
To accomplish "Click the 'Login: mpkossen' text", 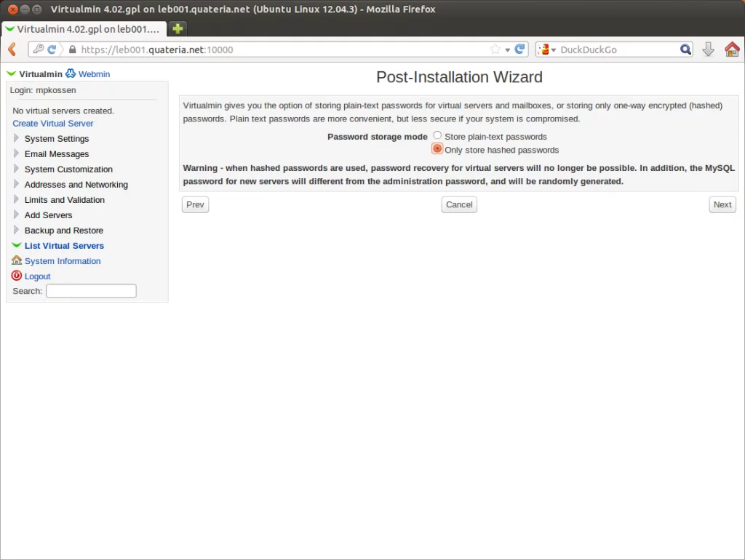I will click(x=43, y=90).
